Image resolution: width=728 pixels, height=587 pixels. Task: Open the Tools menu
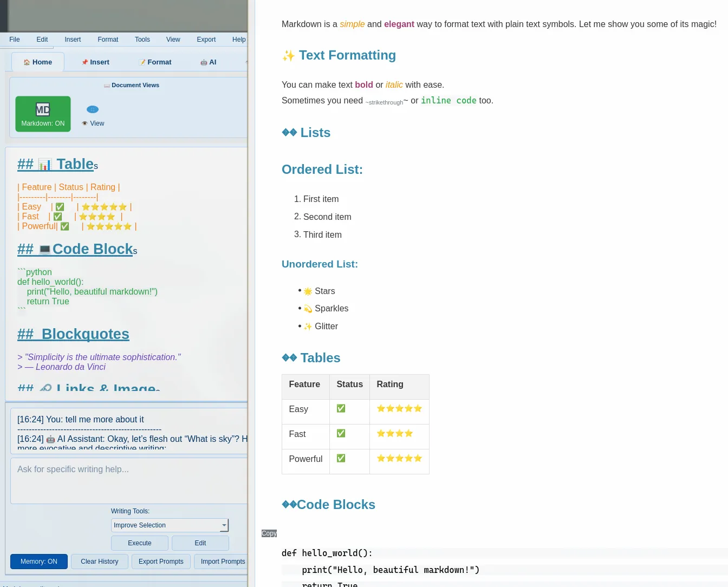[x=142, y=39]
